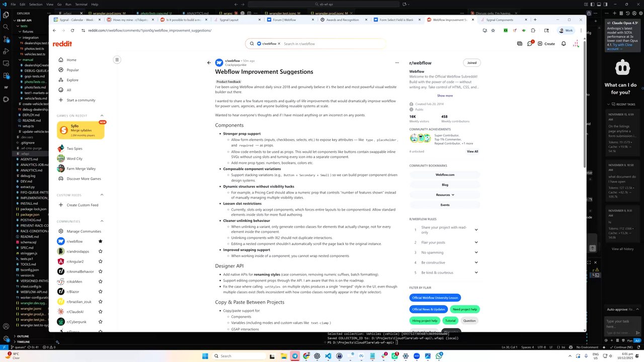Click Product Feedback flair tag
This screenshot has width=644, height=362.
click(x=228, y=81)
